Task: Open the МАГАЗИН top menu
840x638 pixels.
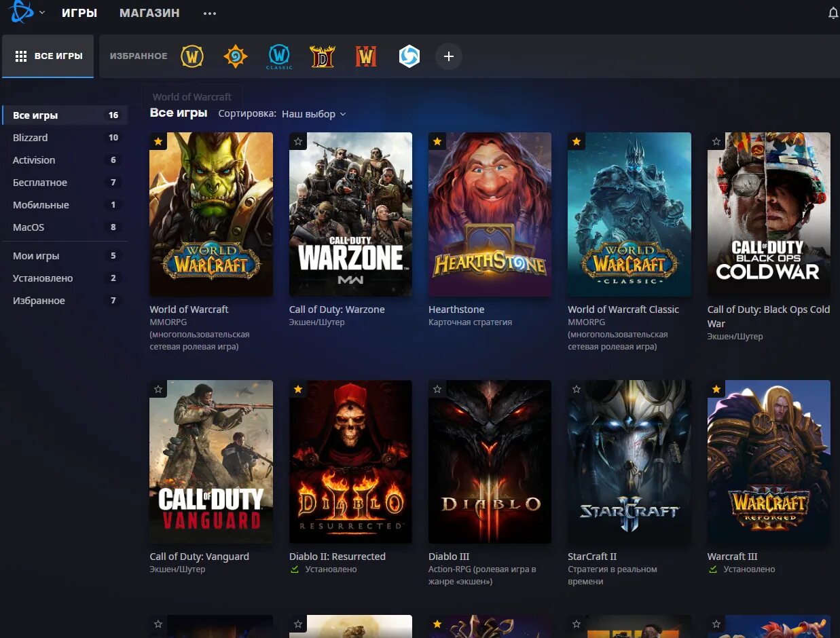Action: [149, 13]
